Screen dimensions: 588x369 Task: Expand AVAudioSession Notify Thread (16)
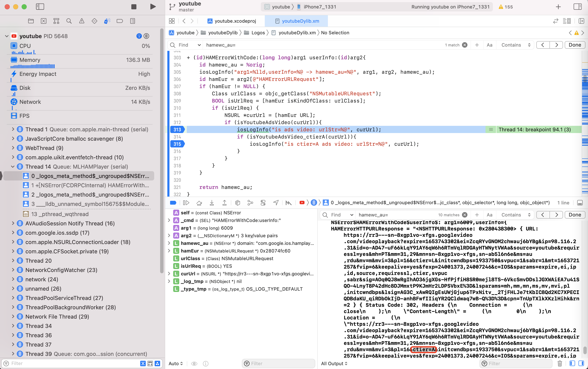point(13,223)
